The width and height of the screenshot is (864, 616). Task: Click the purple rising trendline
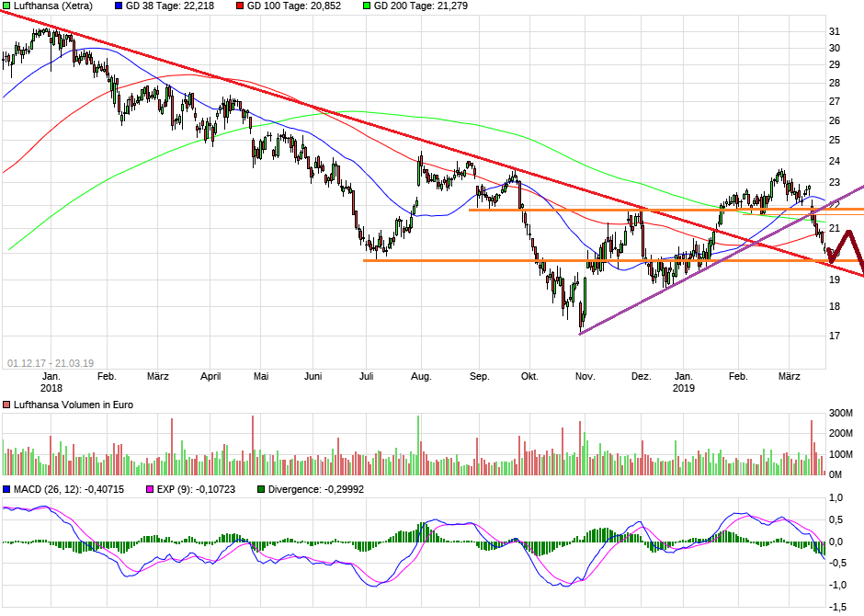(722, 260)
